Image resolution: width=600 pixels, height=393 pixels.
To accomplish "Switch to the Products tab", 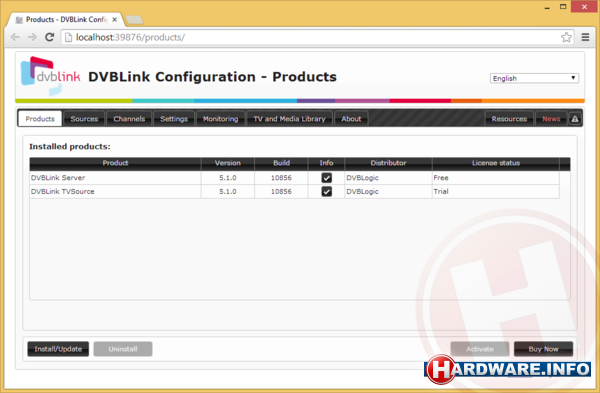I will pos(40,119).
